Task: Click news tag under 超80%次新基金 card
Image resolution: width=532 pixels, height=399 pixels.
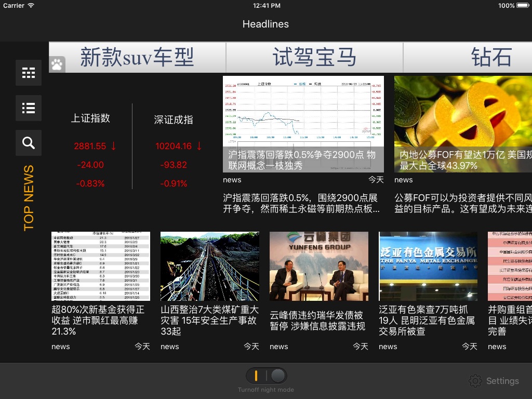Action: coord(61,347)
